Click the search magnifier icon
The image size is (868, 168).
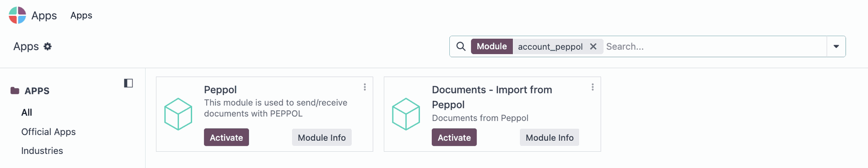click(461, 47)
